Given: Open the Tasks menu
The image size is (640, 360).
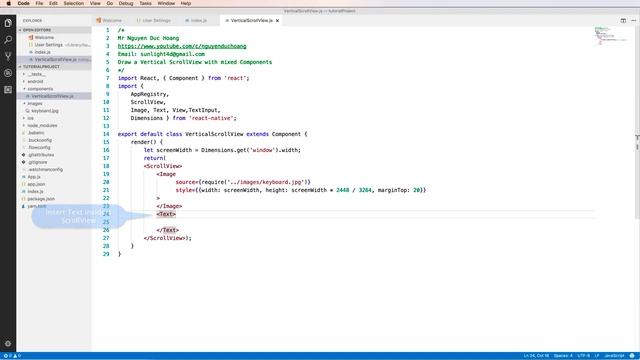Looking at the screenshot, I should pos(145,3).
